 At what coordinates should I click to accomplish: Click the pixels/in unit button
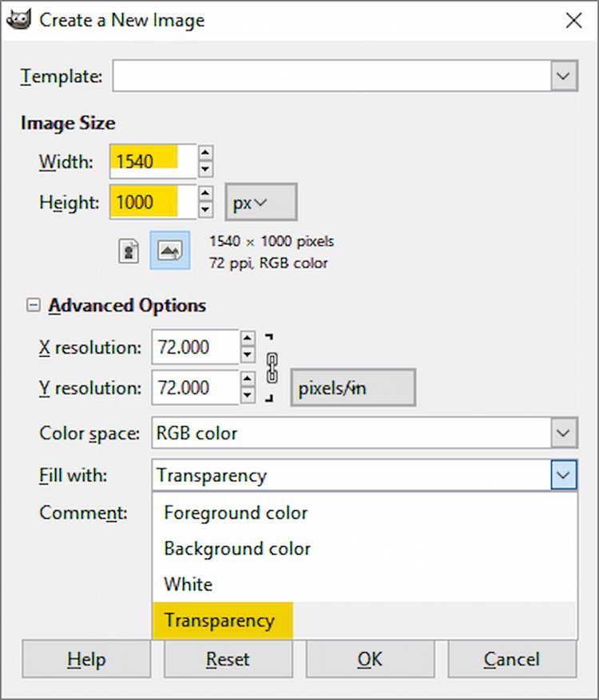[353, 388]
